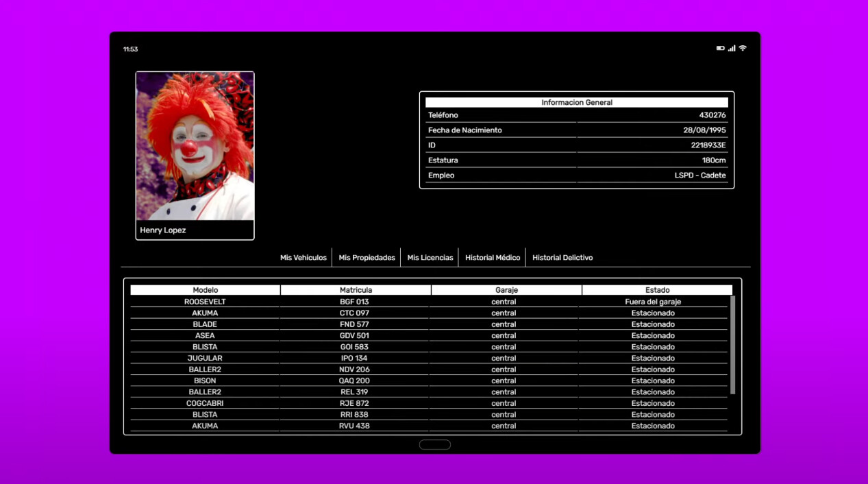Click the Estado column header
The width and height of the screenshot is (868, 484).
[658, 290]
